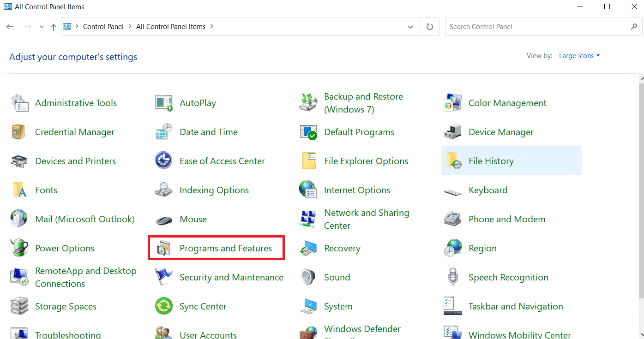Click the Region globe-clock icon

[x=453, y=248]
